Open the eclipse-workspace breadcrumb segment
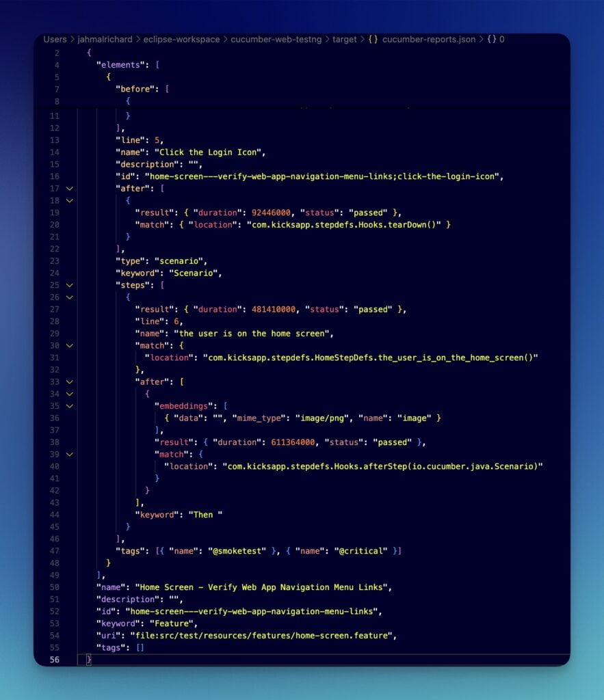The width and height of the screenshot is (604, 700). coord(181,39)
